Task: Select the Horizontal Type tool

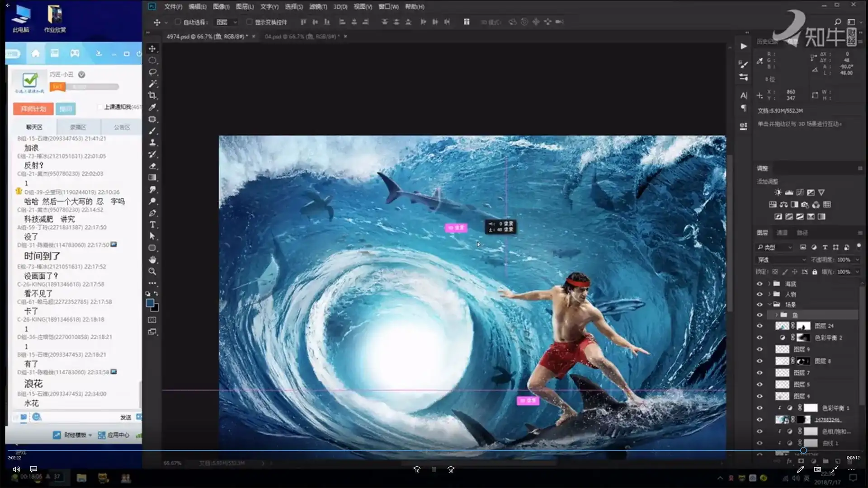Action: click(x=152, y=225)
